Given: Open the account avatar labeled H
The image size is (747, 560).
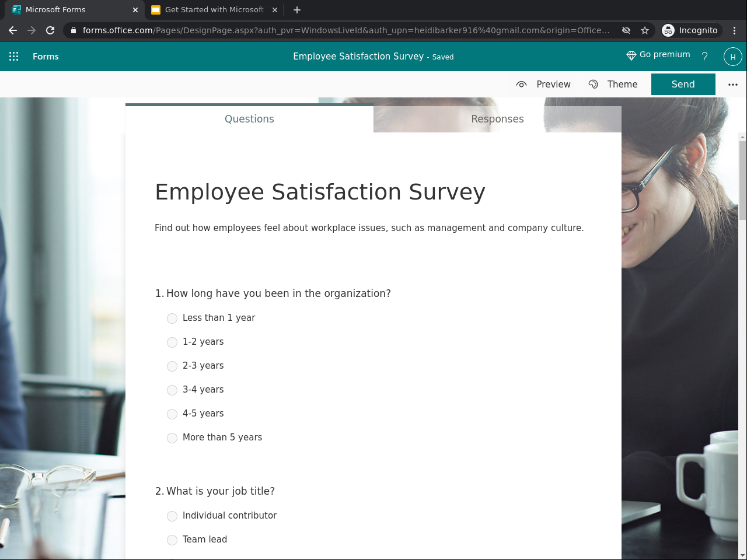Looking at the screenshot, I should click(733, 57).
